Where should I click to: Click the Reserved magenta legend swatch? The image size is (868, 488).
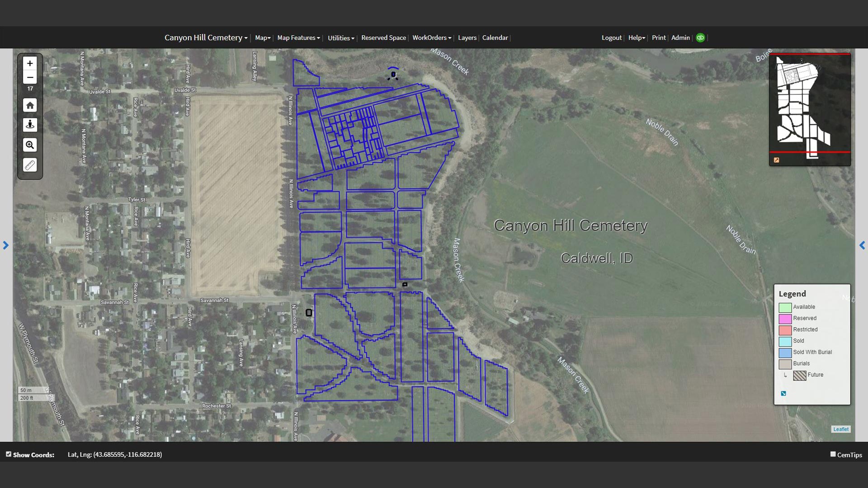[x=785, y=319]
